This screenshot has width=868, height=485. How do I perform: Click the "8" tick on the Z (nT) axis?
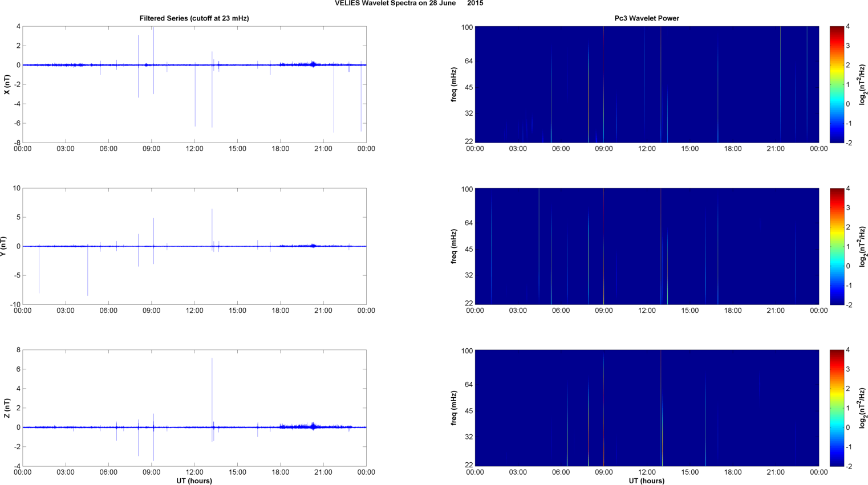tap(18, 350)
